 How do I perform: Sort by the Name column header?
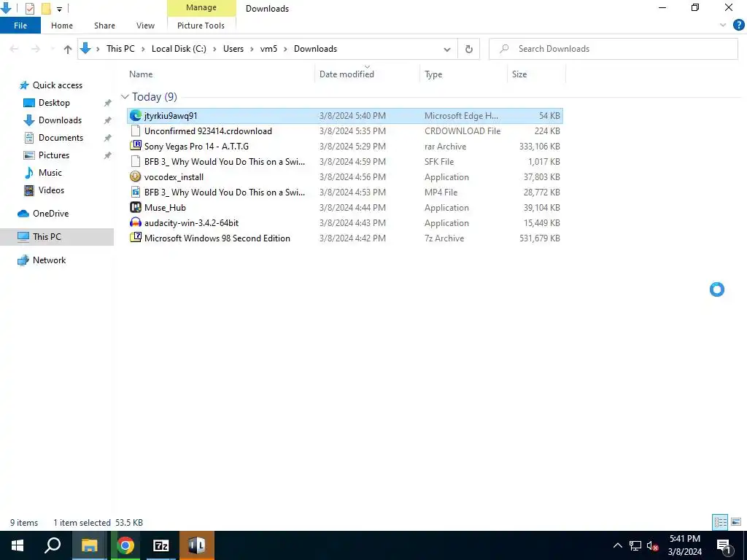141,74
